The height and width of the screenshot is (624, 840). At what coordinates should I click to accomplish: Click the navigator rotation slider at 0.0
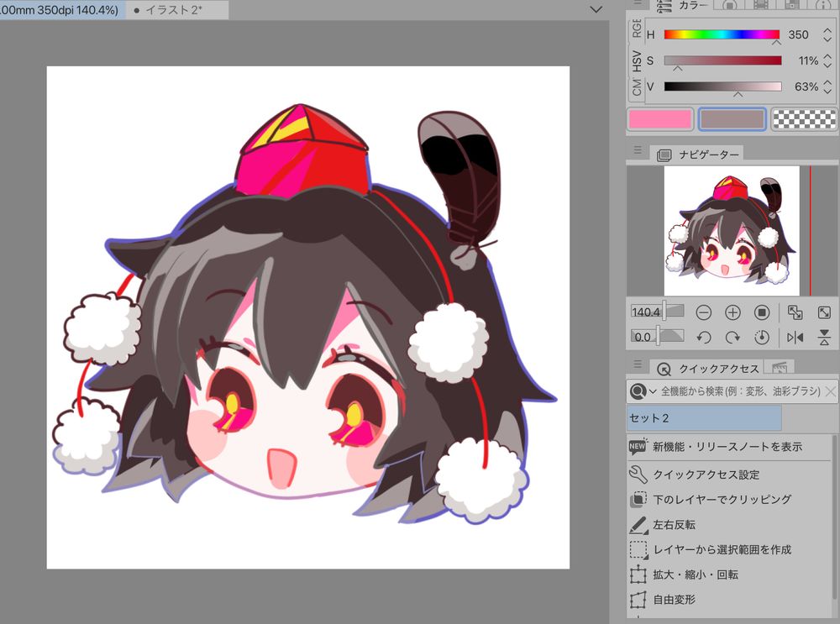pos(658,337)
